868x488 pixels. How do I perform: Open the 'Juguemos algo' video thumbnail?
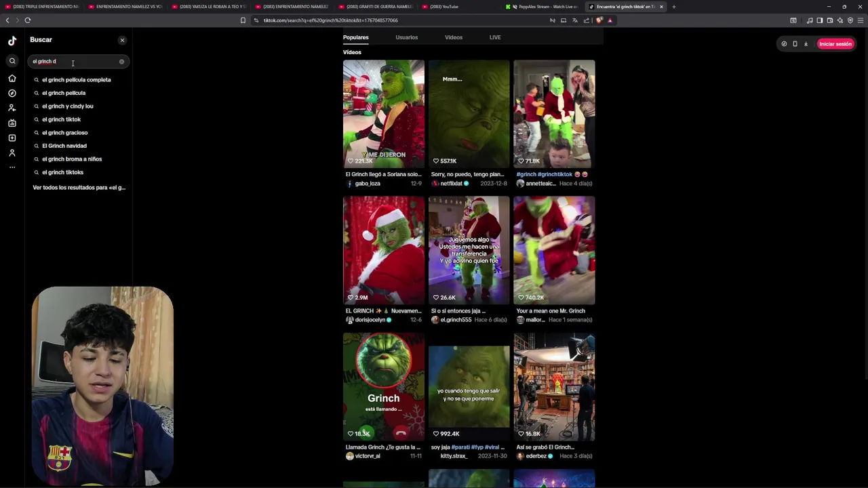tap(469, 250)
